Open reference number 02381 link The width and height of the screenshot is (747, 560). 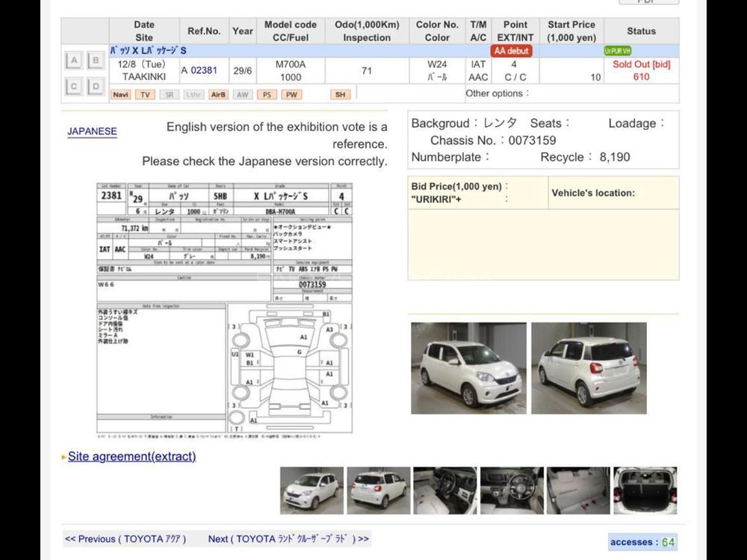coord(204,70)
